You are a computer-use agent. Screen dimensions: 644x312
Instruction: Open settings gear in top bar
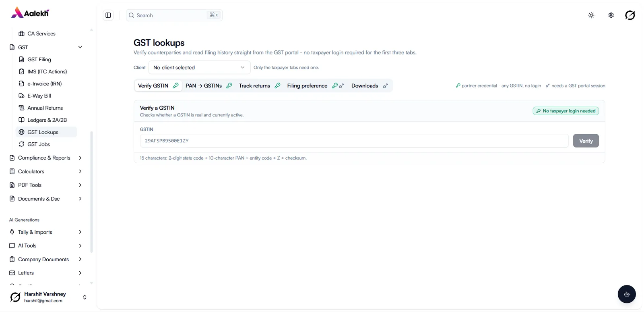(611, 15)
